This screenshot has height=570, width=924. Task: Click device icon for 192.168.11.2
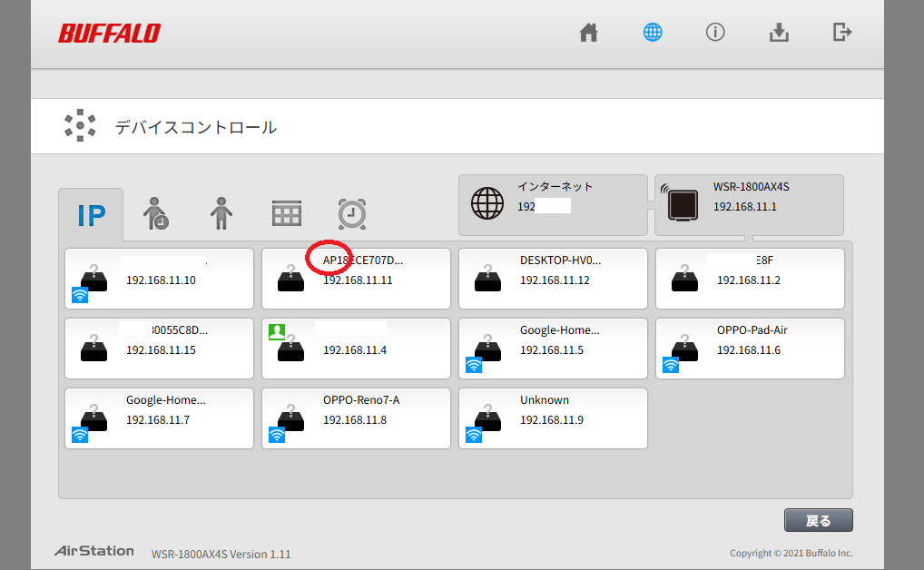tap(684, 279)
